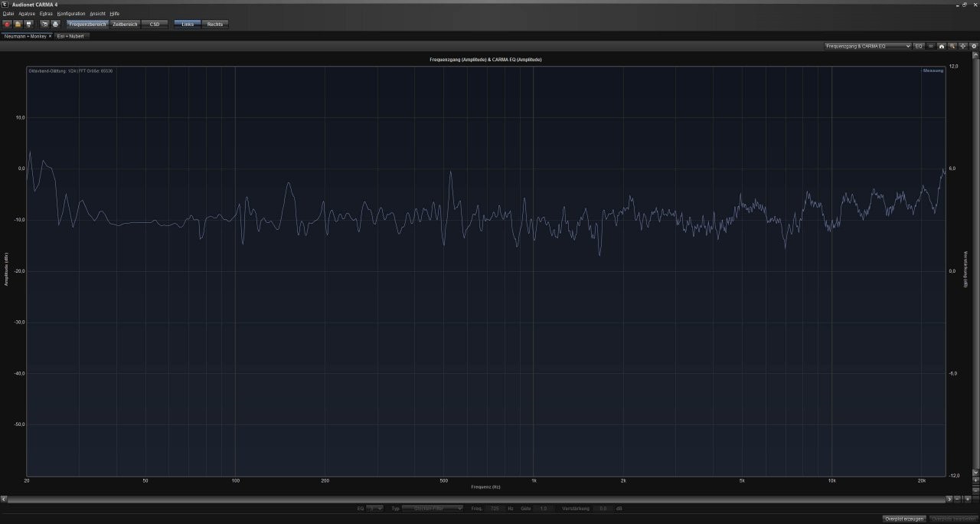Switch to the Esi + Nubert tab

click(x=71, y=36)
